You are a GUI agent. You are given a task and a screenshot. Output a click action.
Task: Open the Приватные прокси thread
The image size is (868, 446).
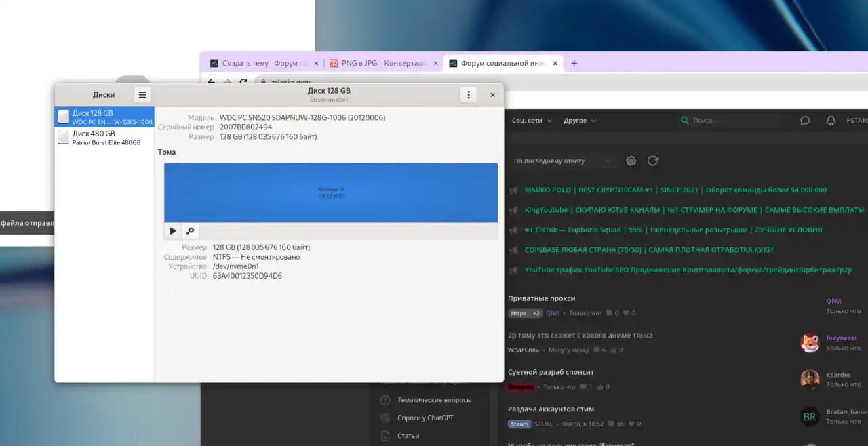[541, 298]
